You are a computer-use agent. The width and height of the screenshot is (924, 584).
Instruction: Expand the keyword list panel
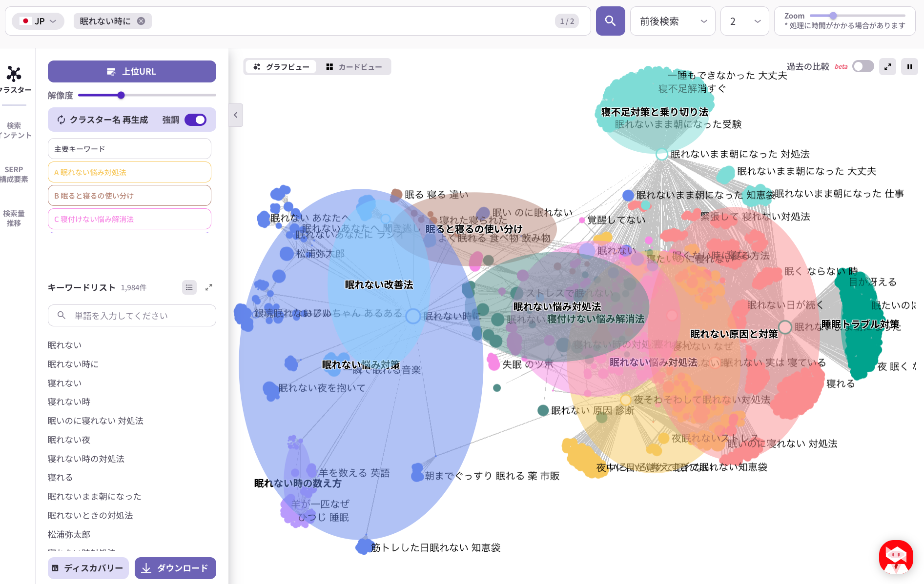point(209,287)
